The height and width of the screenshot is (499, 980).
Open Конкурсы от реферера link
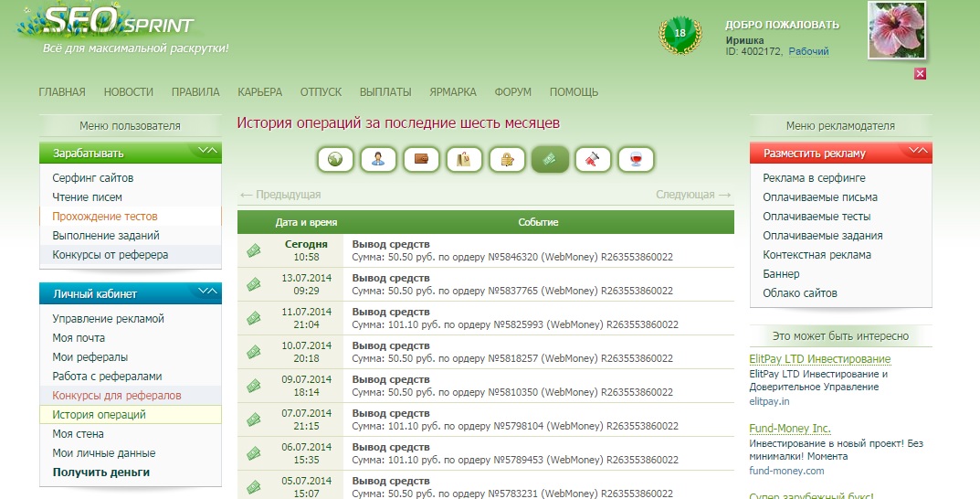click(x=110, y=254)
